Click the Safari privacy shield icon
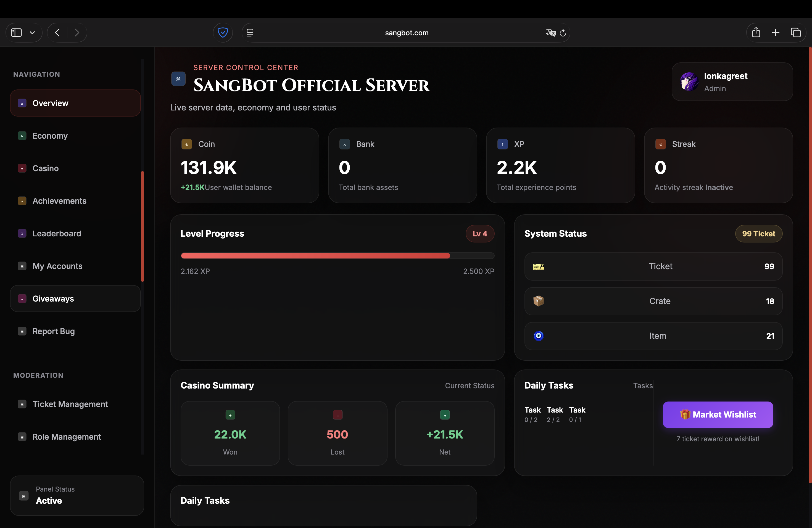The image size is (812, 528). tap(223, 33)
